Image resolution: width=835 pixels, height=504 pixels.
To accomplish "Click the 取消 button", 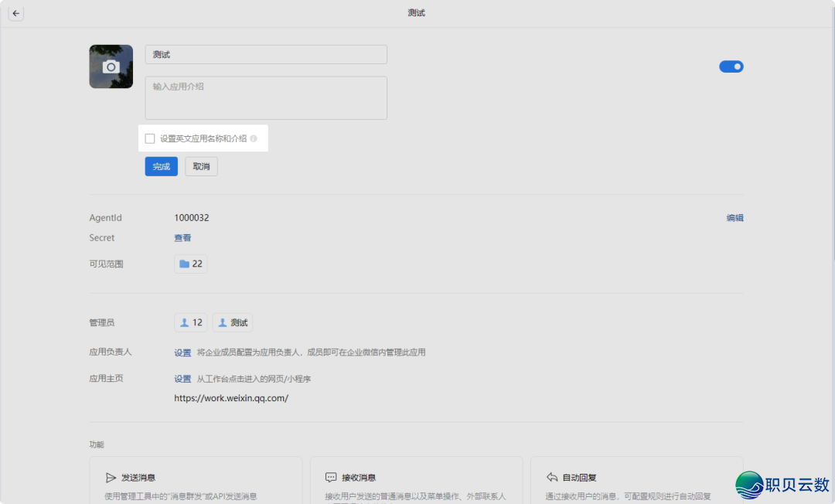I will pos(201,166).
